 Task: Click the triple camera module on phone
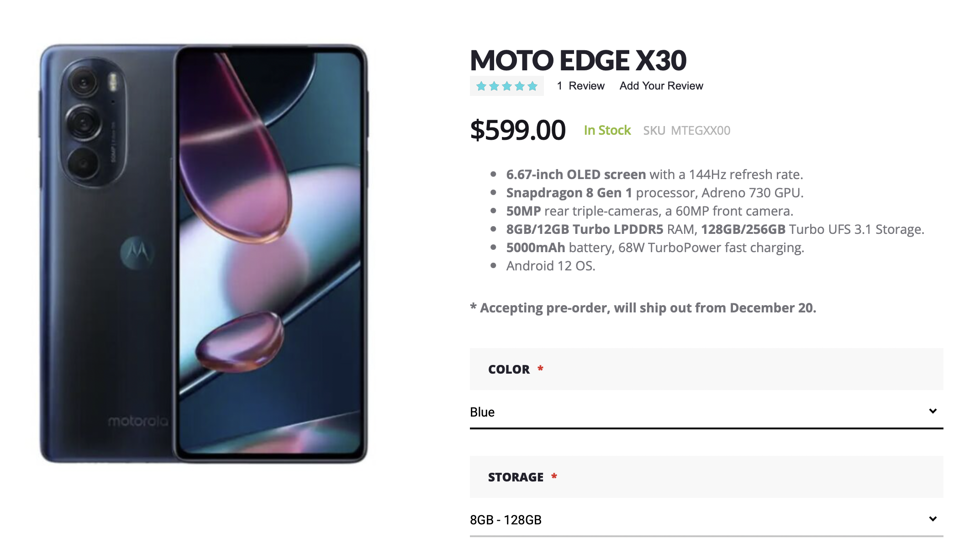(93, 122)
